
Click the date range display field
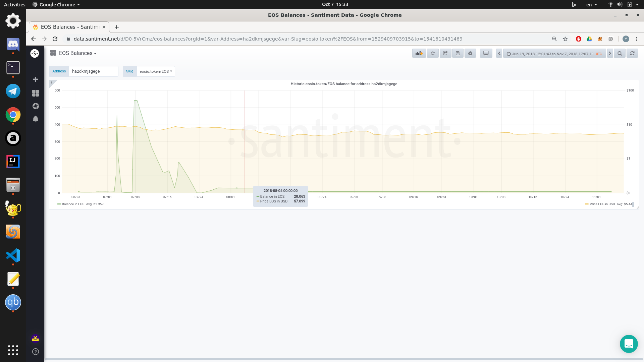click(553, 54)
